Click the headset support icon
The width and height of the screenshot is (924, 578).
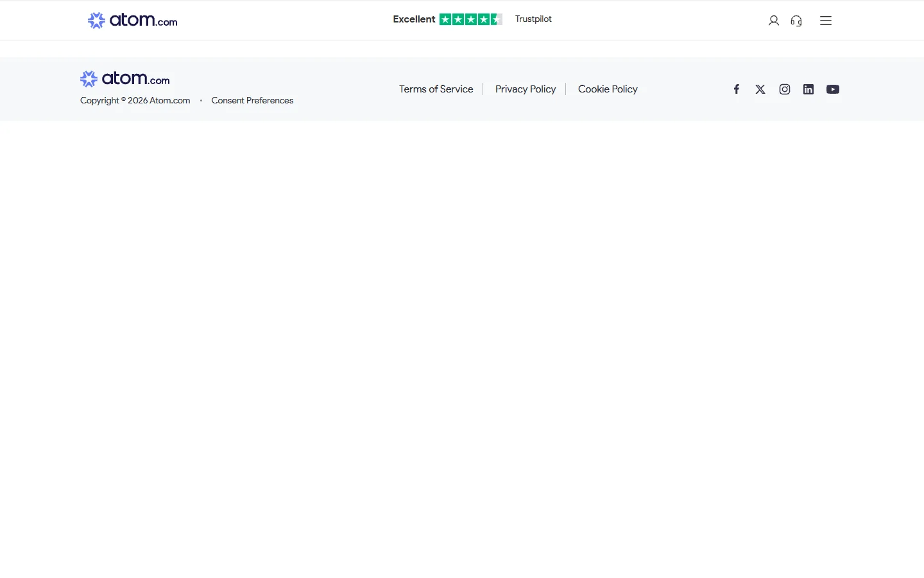tap(796, 21)
